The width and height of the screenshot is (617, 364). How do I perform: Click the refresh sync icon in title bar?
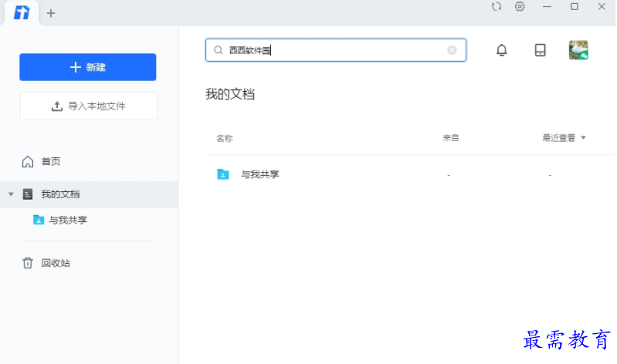(497, 7)
